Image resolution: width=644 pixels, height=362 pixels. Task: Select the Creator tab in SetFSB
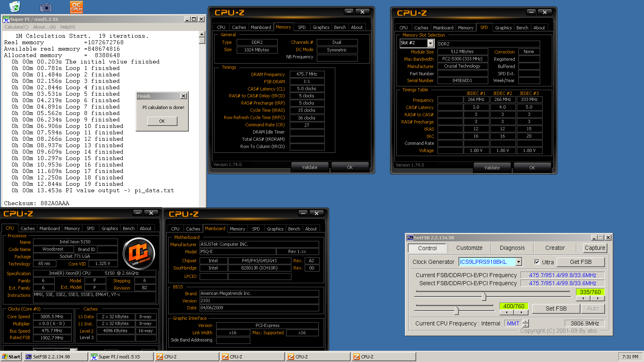click(x=555, y=248)
